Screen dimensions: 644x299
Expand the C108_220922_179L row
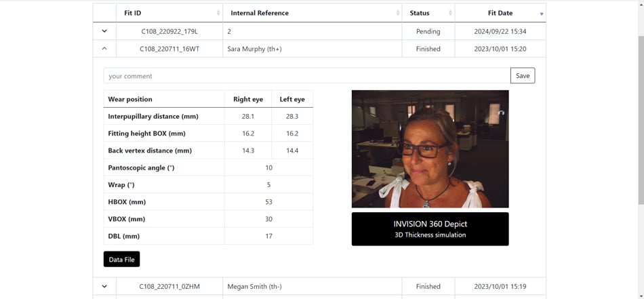point(104,31)
